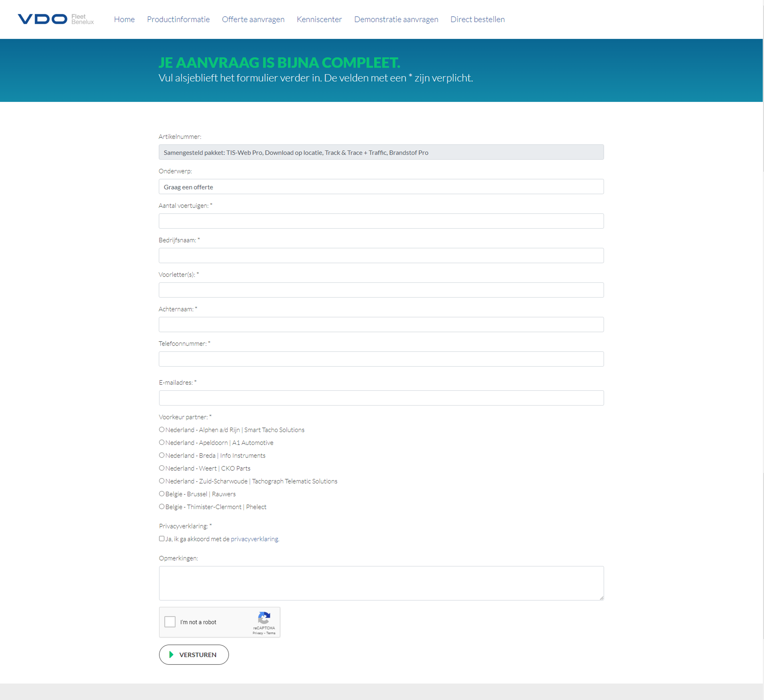Click the VDO Fleet Benelux logo
Screen dimensions: 764x700
(x=56, y=19)
